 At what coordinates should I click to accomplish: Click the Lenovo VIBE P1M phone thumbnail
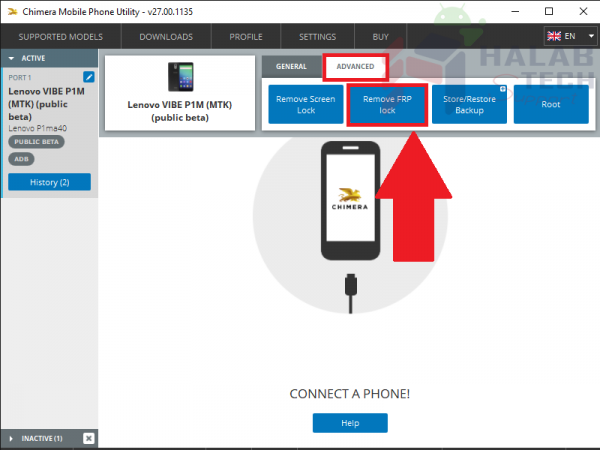click(181, 77)
